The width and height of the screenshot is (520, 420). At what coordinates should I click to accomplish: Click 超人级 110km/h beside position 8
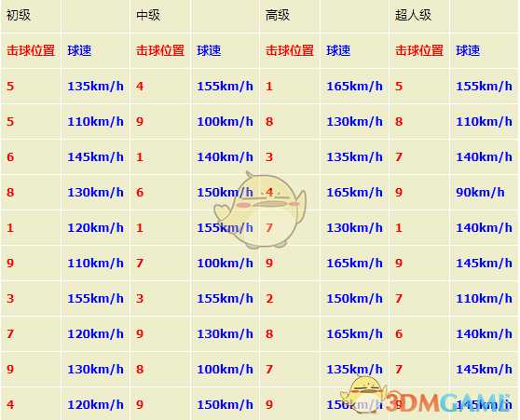pyautogui.click(x=484, y=122)
